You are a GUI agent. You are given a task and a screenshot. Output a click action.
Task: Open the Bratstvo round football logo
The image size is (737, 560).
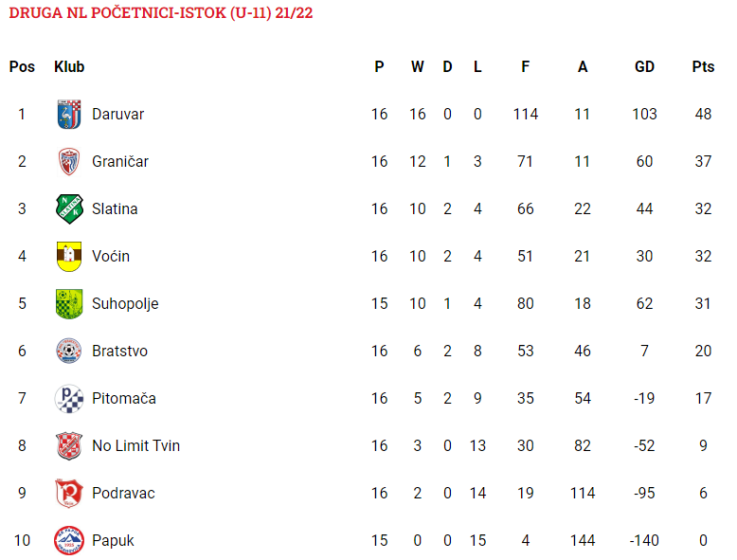tap(69, 351)
